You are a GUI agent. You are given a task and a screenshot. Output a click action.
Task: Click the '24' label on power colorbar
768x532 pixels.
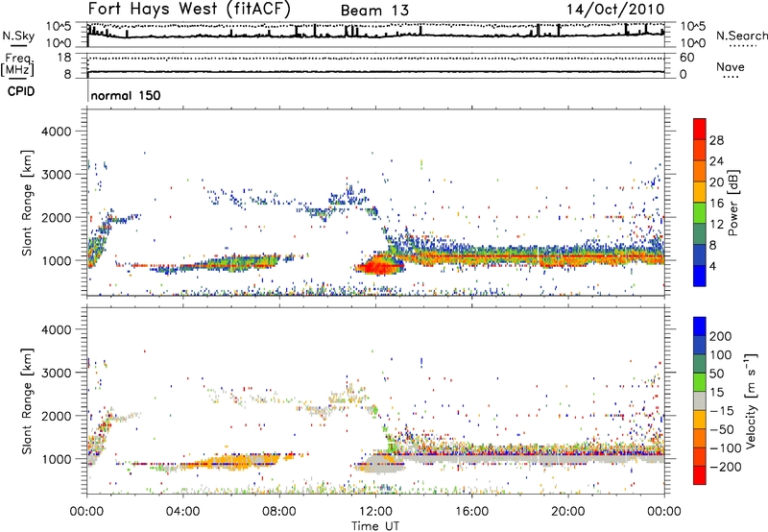click(x=716, y=161)
